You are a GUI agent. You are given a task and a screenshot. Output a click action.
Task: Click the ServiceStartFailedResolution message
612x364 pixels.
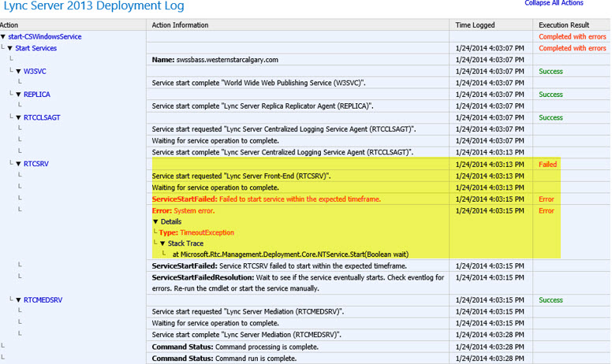pyautogui.click(x=298, y=283)
